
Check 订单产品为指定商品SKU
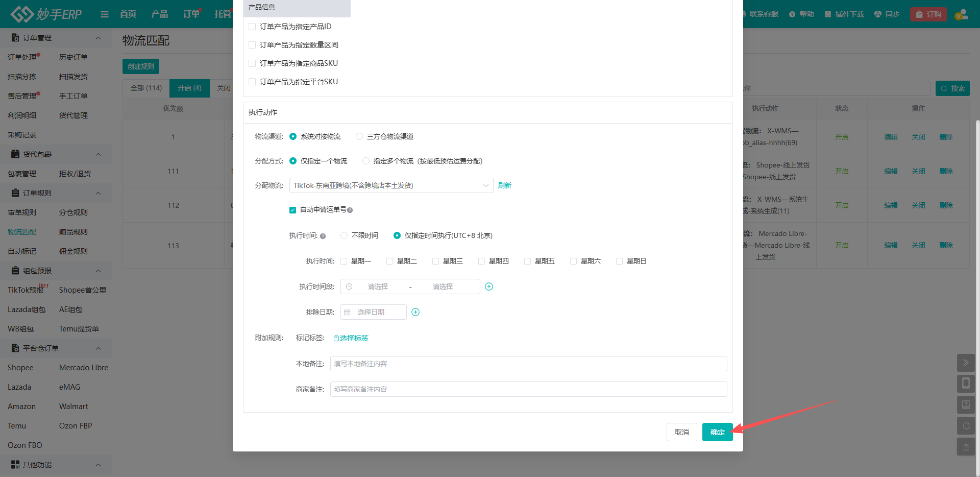coord(252,63)
